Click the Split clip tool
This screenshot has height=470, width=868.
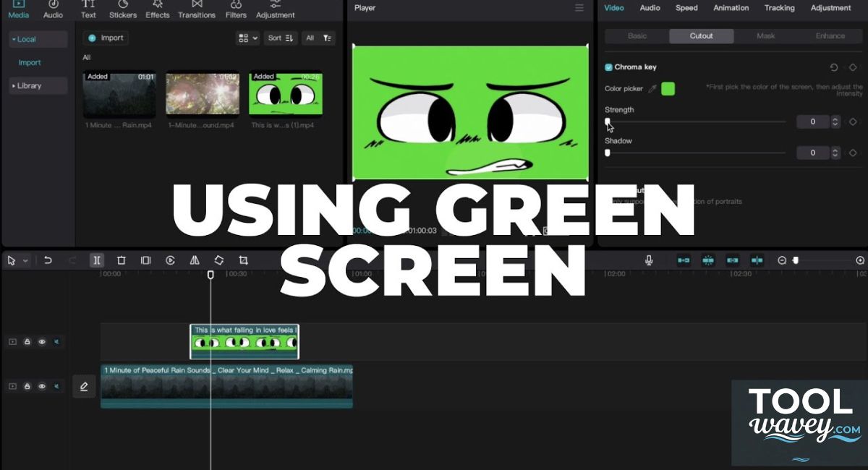(x=97, y=260)
